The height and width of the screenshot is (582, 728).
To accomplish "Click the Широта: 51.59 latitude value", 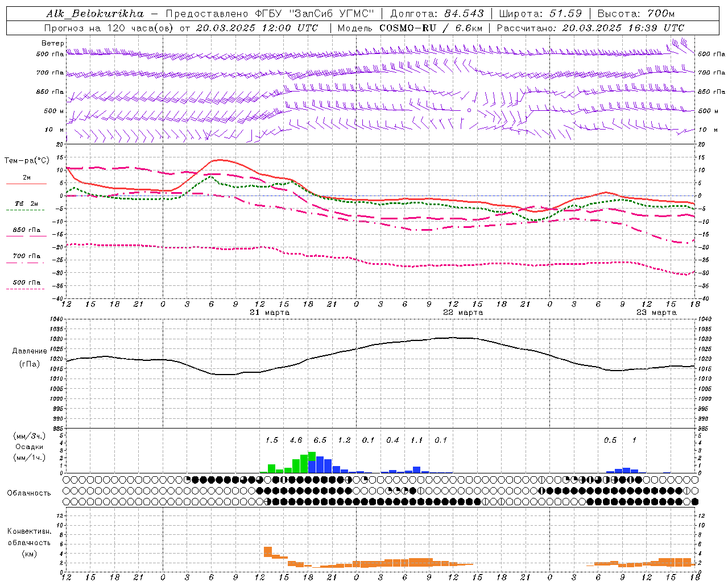I will [540, 13].
